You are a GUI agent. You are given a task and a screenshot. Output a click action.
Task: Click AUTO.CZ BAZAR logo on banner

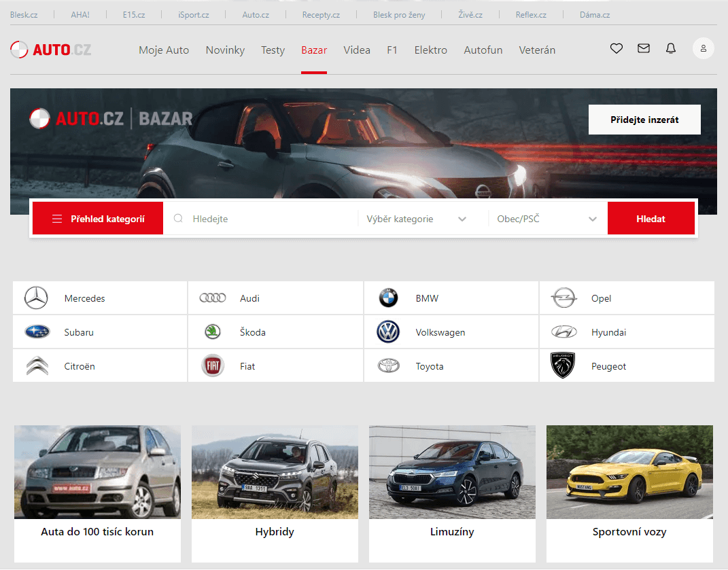(x=111, y=118)
